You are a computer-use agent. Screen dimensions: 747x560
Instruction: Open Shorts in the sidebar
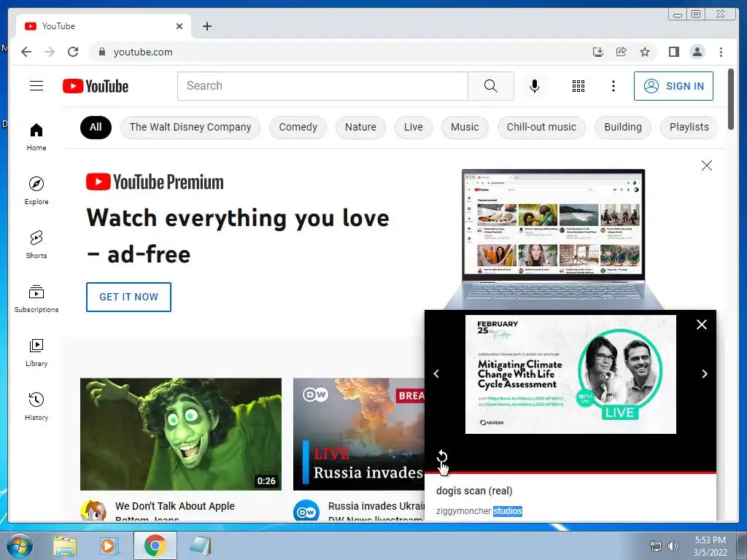(x=36, y=244)
